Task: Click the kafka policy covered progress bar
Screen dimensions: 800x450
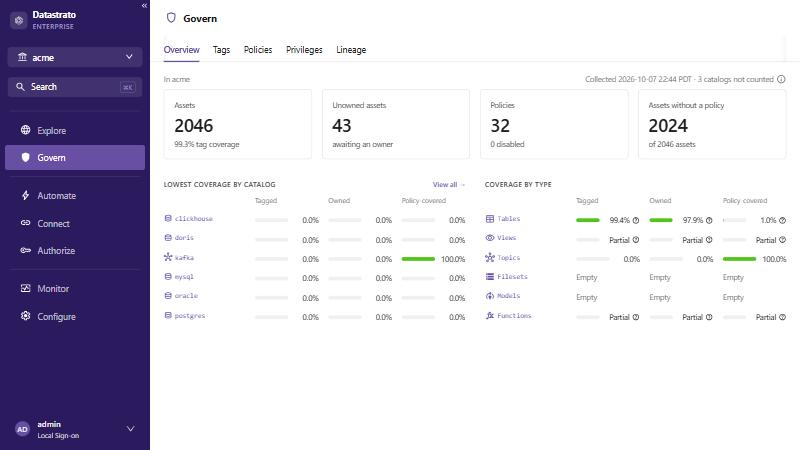Action: coord(418,259)
